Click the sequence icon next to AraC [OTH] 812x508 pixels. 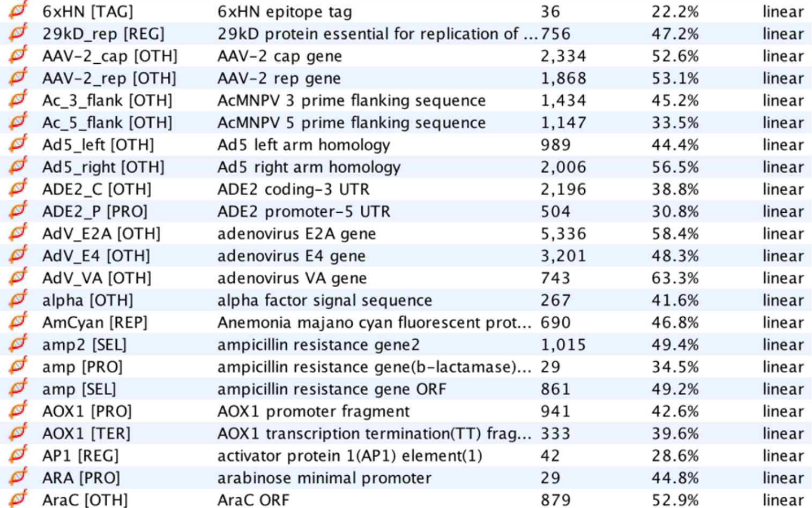click(x=17, y=499)
